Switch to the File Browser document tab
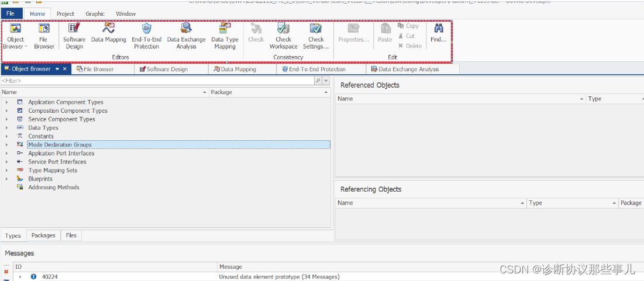Viewport: 644px width, 281px height. pyautogui.click(x=103, y=69)
